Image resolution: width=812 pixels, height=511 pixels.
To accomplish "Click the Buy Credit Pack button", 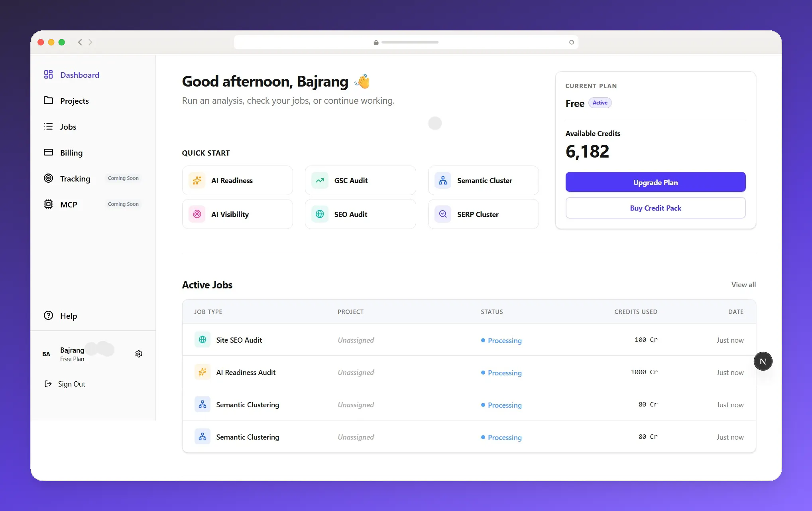I will (x=655, y=208).
